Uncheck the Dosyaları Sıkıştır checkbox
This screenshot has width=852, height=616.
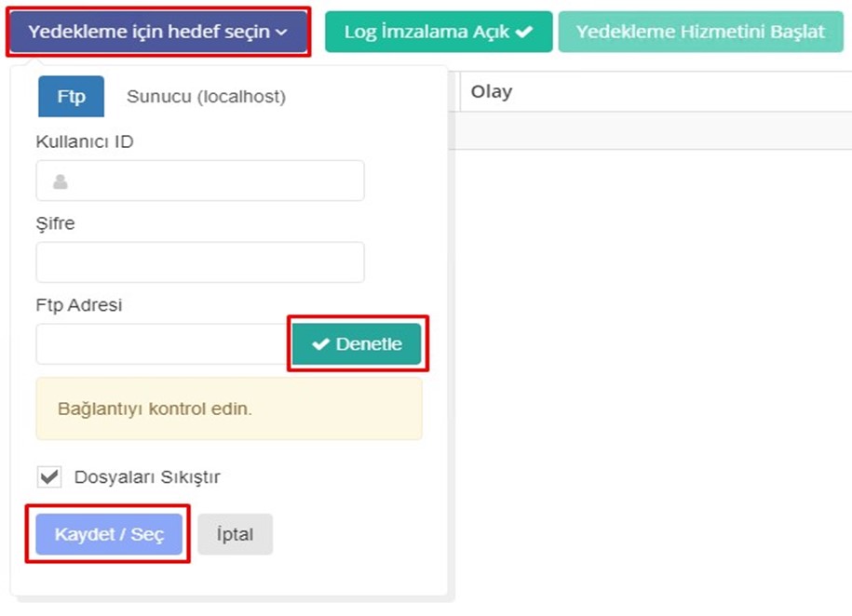pos(49,477)
